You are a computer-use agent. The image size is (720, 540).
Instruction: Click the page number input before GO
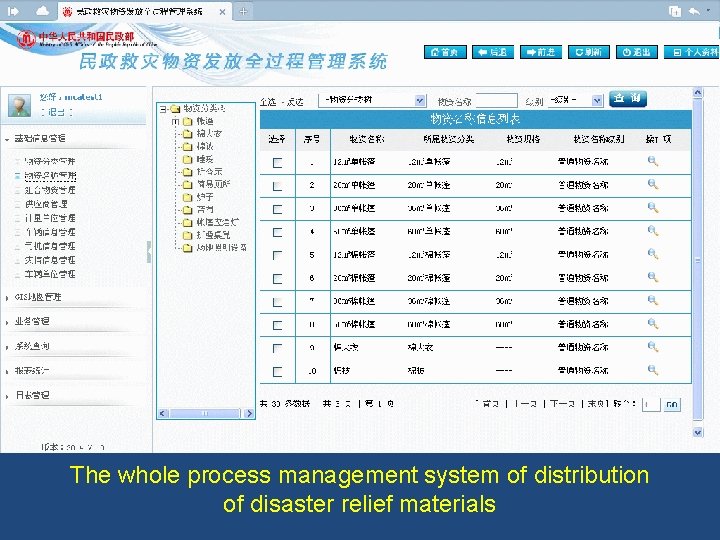651,405
